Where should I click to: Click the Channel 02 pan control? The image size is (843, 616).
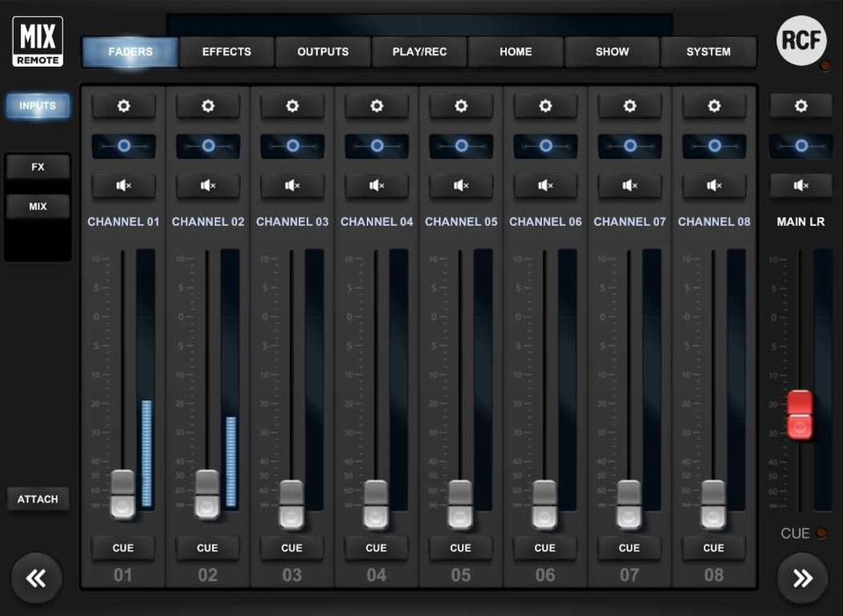click(x=208, y=146)
